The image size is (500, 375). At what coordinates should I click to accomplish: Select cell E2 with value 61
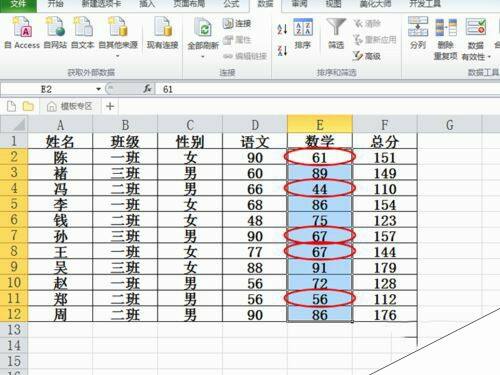319,157
